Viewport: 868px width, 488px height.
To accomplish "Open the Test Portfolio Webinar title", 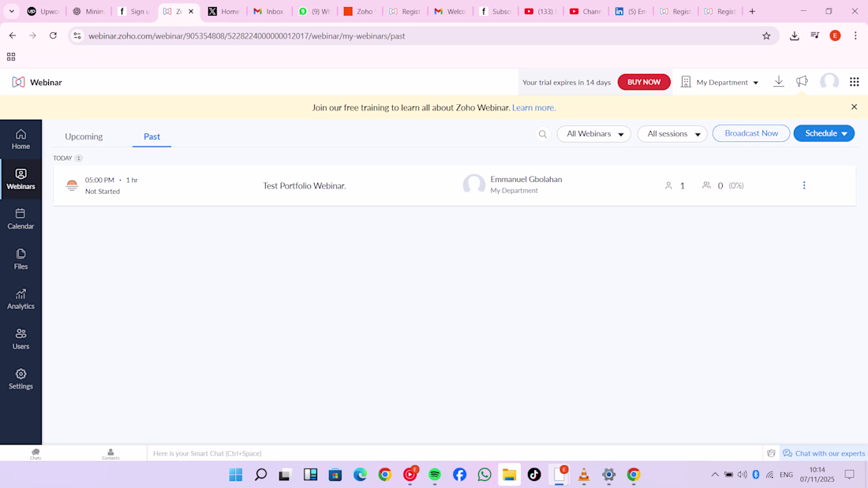I will tap(305, 186).
